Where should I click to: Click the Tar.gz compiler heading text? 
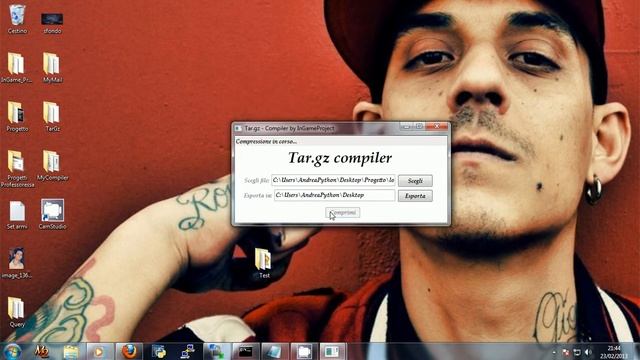coord(340,158)
